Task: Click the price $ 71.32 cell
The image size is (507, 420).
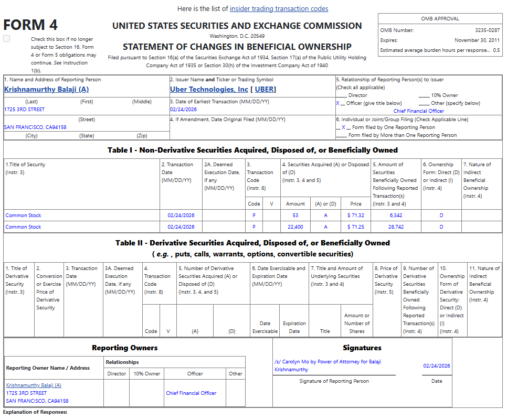Action: coord(356,215)
